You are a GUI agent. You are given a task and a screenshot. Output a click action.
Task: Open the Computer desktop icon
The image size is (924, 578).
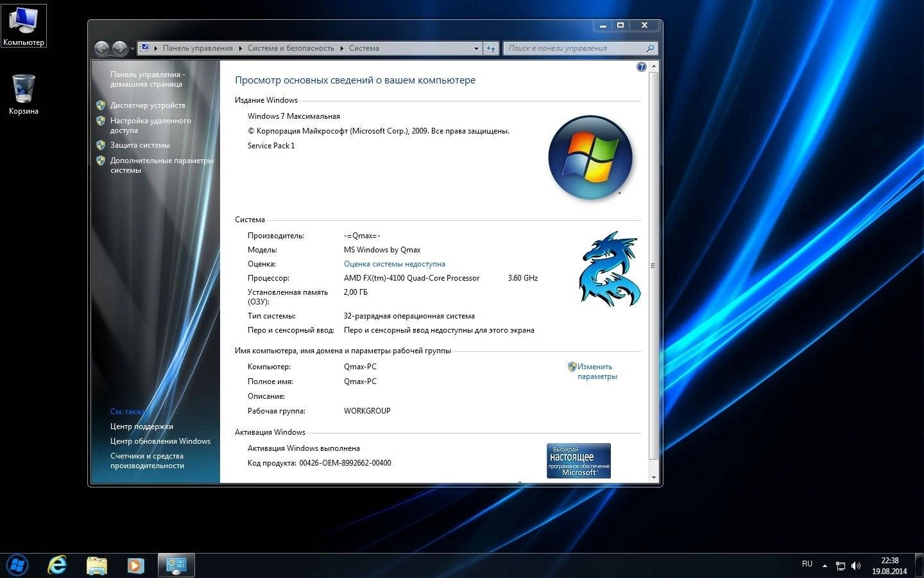(24, 26)
